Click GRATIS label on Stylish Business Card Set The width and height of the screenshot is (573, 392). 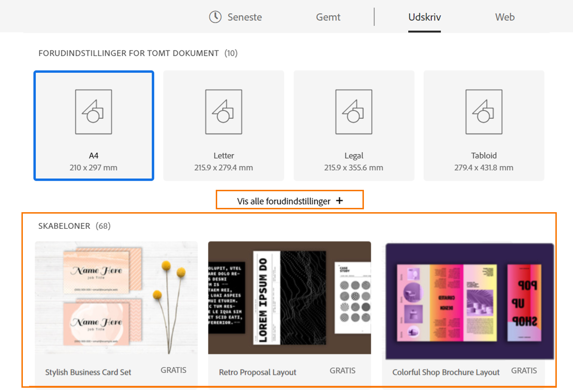click(x=173, y=370)
